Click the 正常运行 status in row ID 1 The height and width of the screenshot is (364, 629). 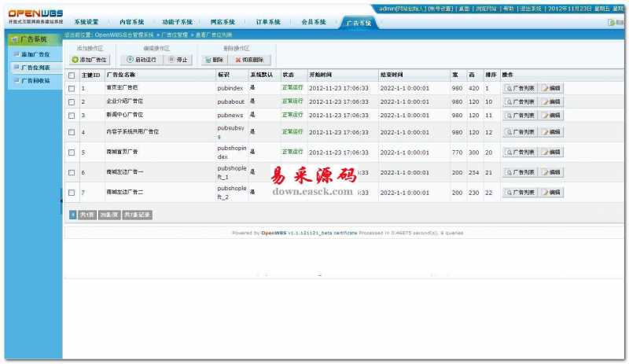(x=292, y=87)
